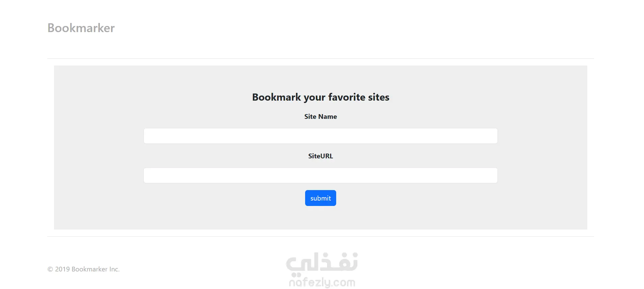Click the words 'favorite sites' in the heading
This screenshot has height=289, width=644.
[x=358, y=97]
